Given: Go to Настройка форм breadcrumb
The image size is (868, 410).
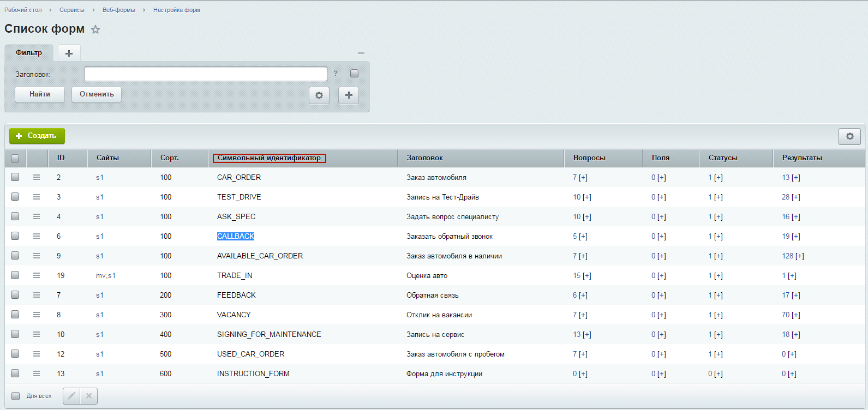Looking at the screenshot, I should coord(177,10).
